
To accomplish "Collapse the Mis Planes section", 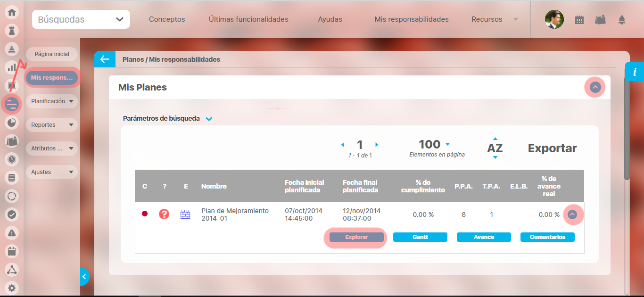I will point(595,87).
